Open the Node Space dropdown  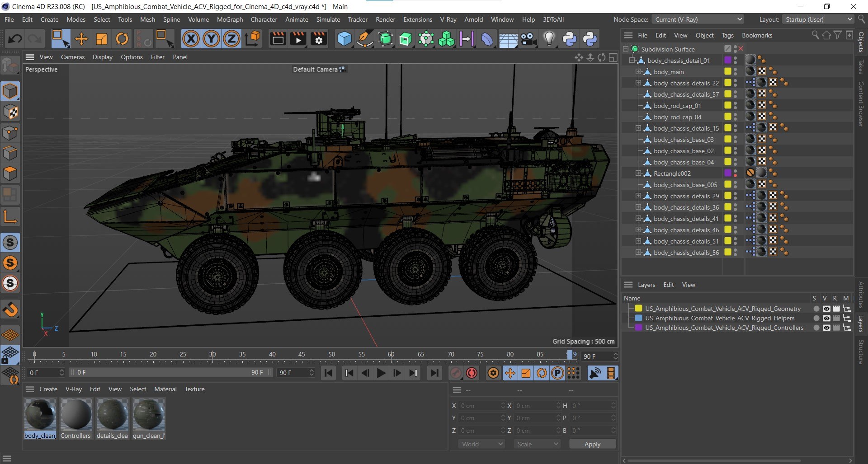698,19
